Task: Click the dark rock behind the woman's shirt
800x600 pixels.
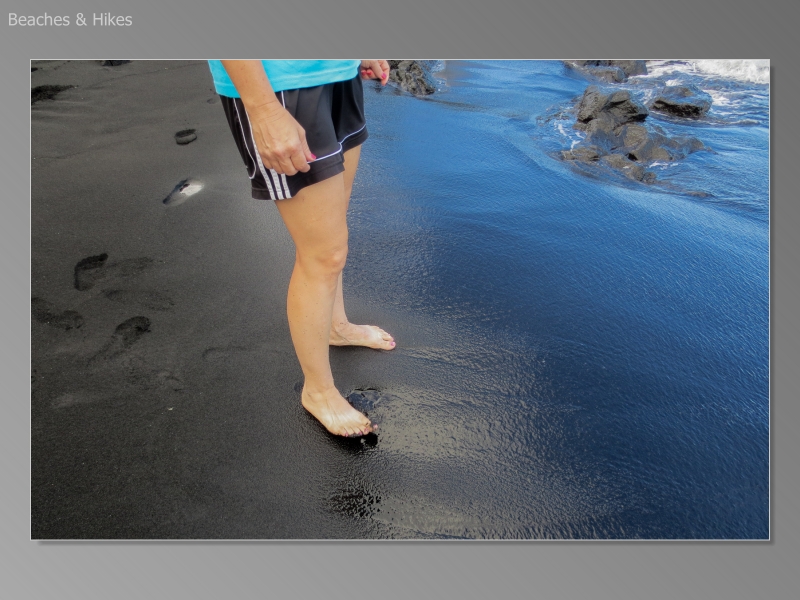Action: [412, 78]
